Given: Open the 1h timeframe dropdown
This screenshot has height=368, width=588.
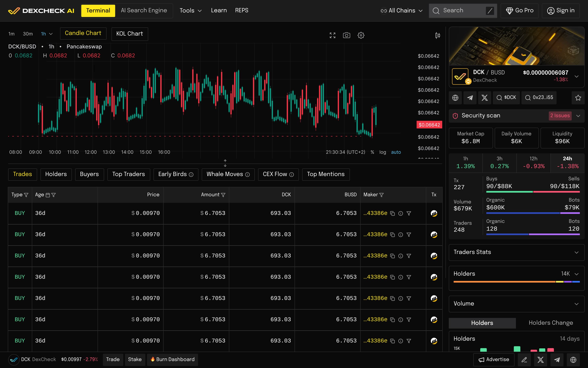Looking at the screenshot, I should click(x=47, y=34).
